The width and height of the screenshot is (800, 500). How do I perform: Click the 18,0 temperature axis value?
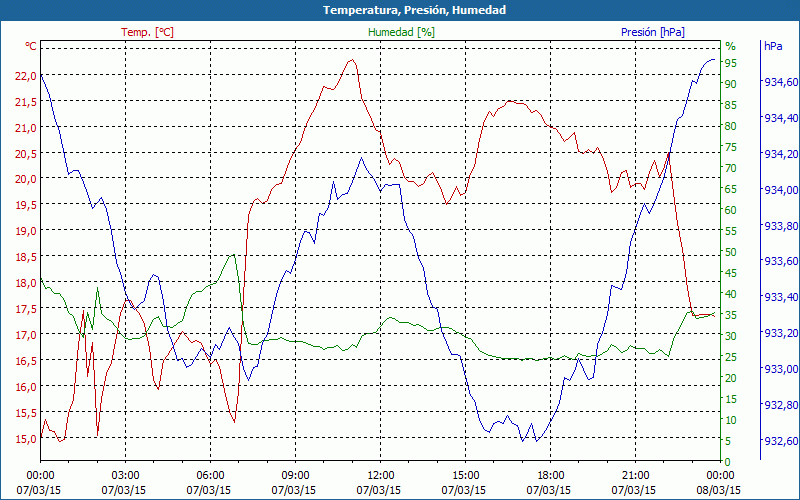pos(26,283)
